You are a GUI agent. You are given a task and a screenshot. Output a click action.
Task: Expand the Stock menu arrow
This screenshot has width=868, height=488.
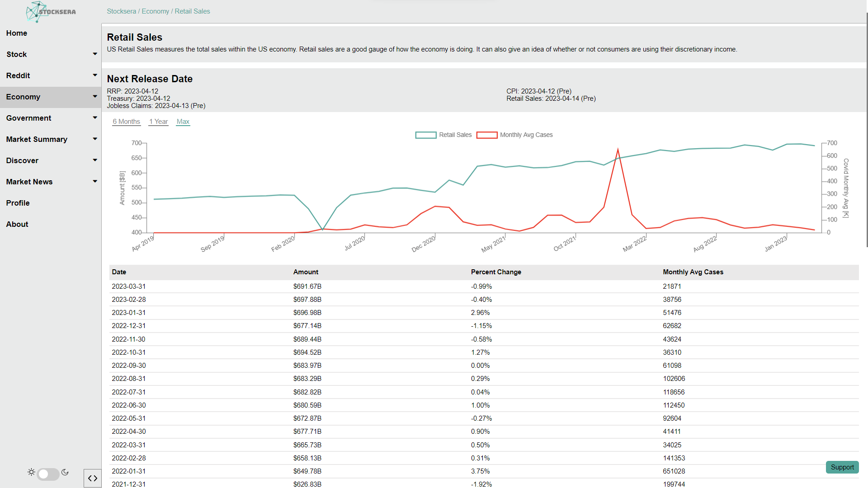tap(95, 54)
